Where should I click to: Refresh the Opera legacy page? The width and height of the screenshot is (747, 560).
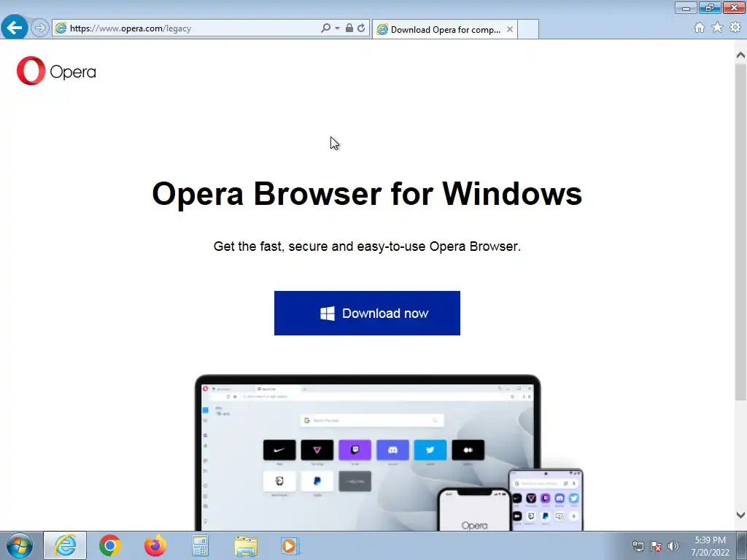361,28
